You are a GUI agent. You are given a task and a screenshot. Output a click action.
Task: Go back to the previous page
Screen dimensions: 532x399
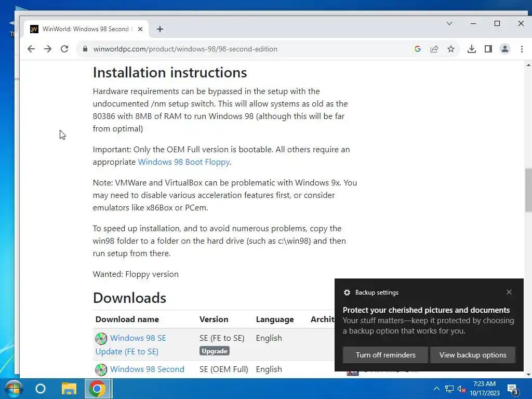click(x=31, y=49)
